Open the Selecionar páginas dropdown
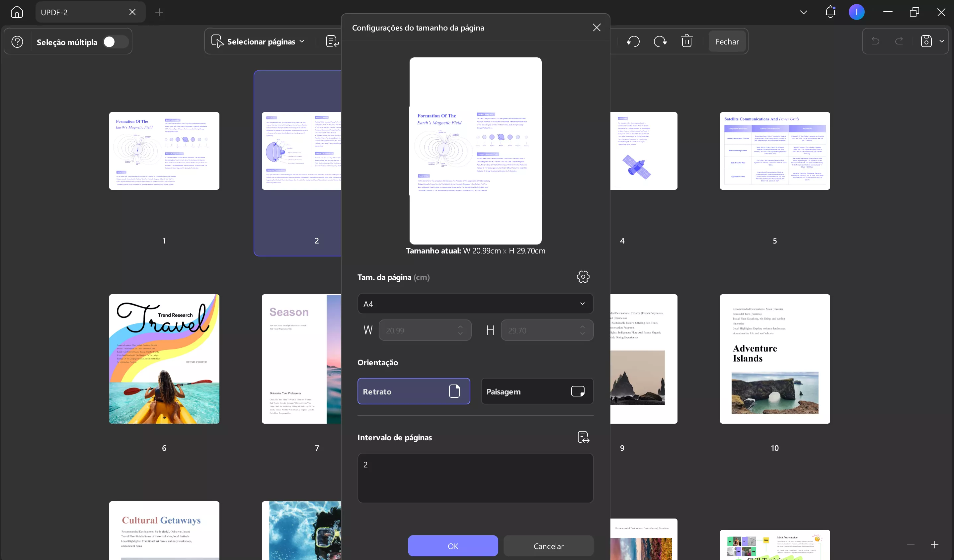Screen dimensions: 954x560 [x=261, y=41]
